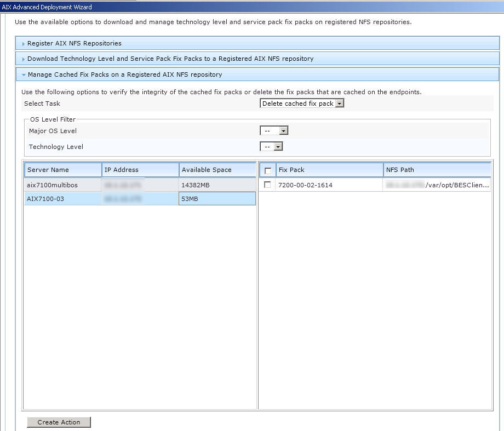Sort by Available Space column header
The height and width of the screenshot is (431, 504).
point(217,170)
